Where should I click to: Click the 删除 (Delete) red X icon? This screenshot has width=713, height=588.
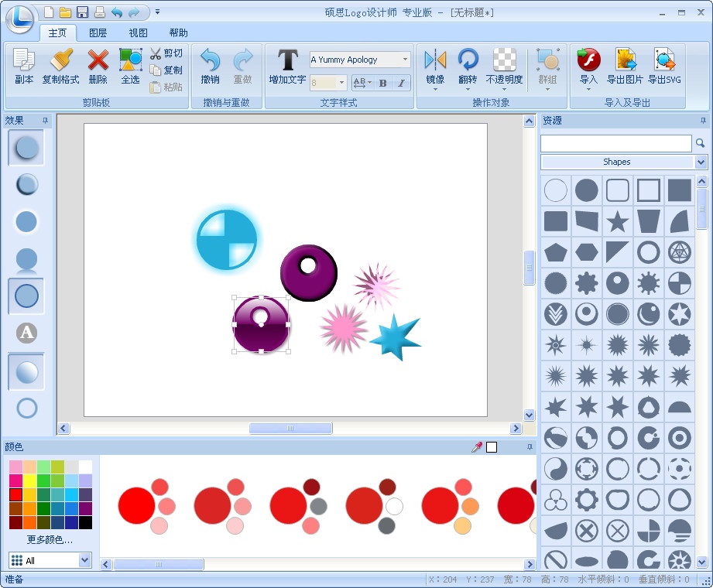[98, 60]
